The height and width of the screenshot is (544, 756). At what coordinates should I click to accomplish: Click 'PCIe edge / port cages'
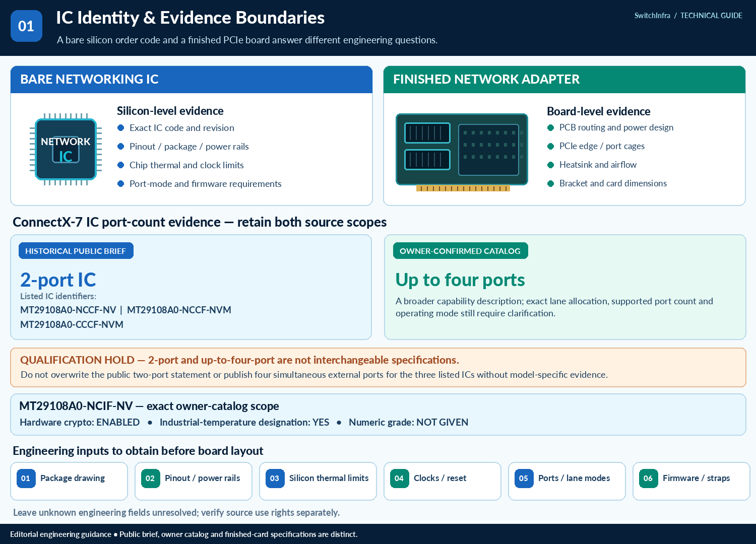[602, 146]
